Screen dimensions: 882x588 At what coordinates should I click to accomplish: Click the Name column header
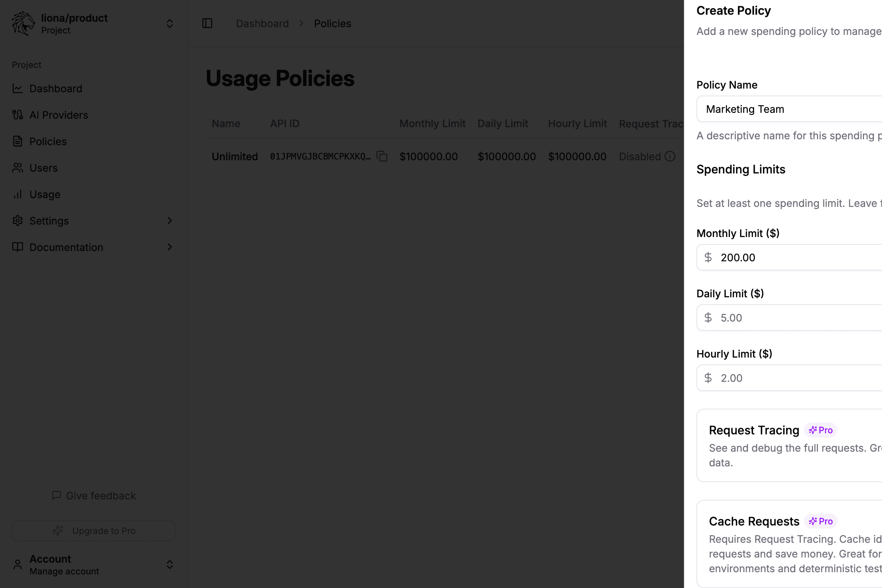coord(226,123)
